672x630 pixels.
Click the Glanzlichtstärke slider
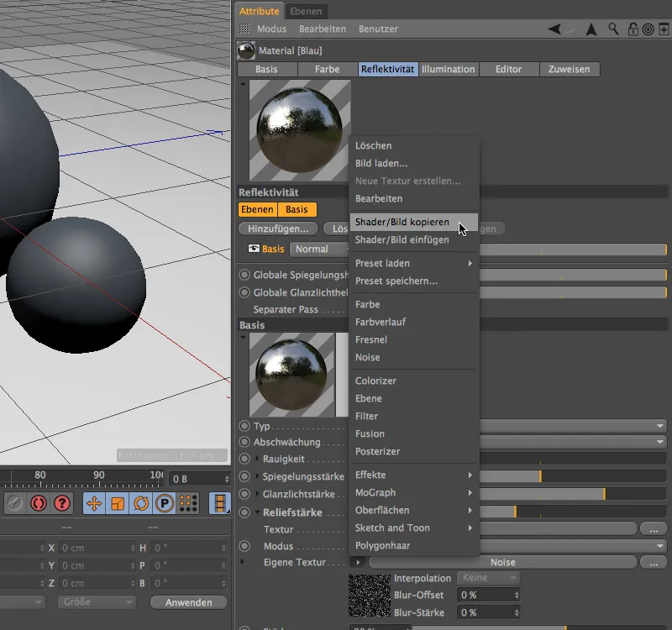(x=572, y=494)
